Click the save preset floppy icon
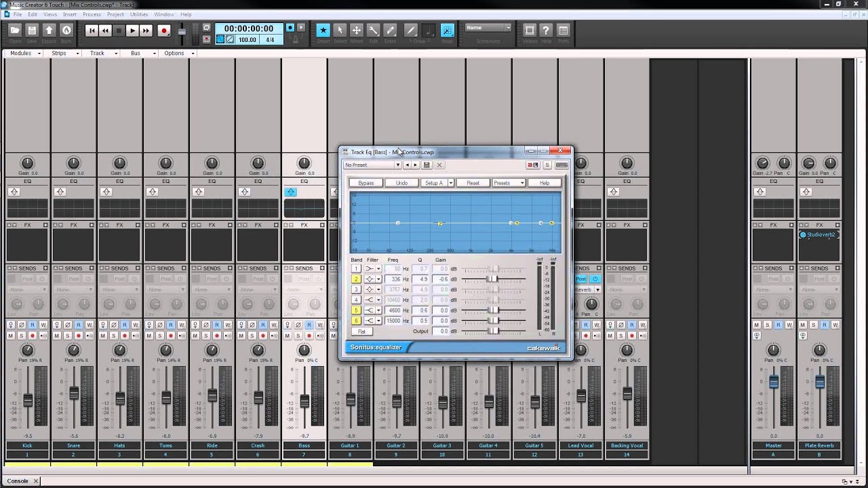Image resolution: width=868 pixels, height=488 pixels. (x=427, y=165)
